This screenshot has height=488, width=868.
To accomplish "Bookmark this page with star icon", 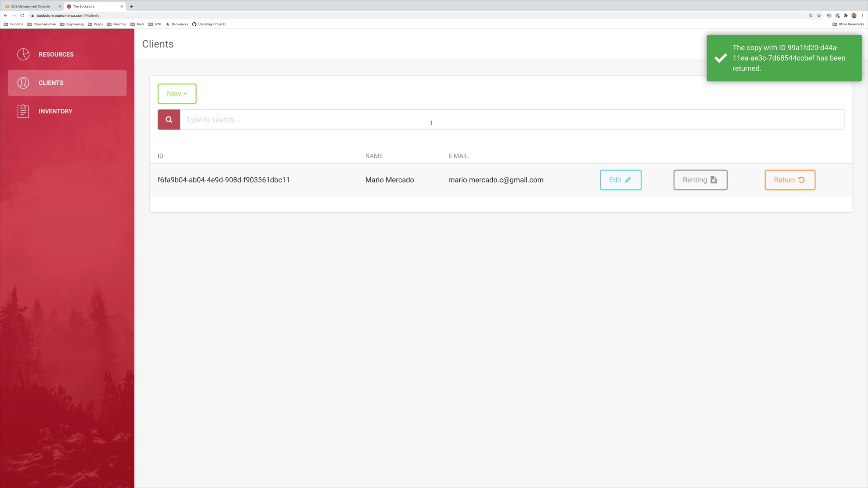I will tap(819, 15).
